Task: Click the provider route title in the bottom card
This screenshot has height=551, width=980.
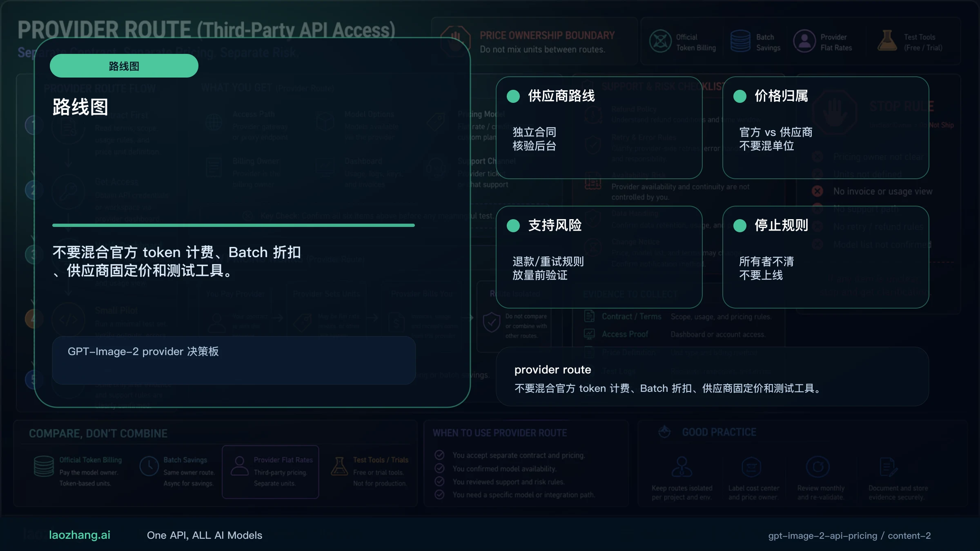Action: coord(553,370)
